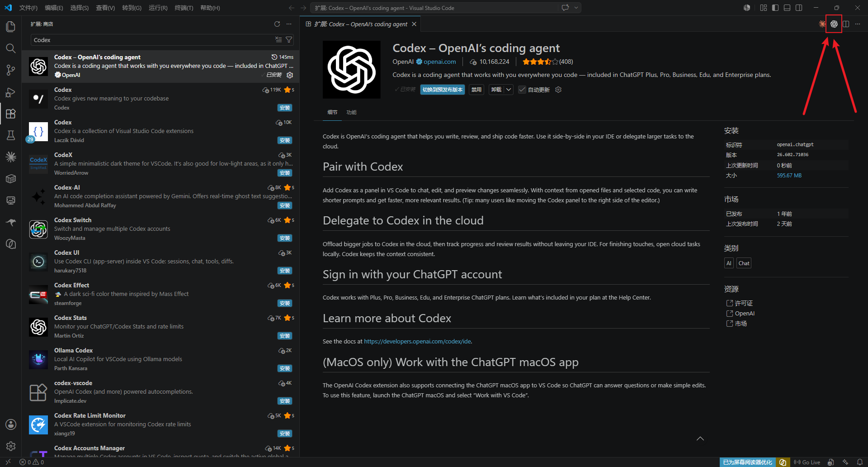Toggle the secondary side bar visibility
Screen dimensions: 868x467
[x=799, y=8]
